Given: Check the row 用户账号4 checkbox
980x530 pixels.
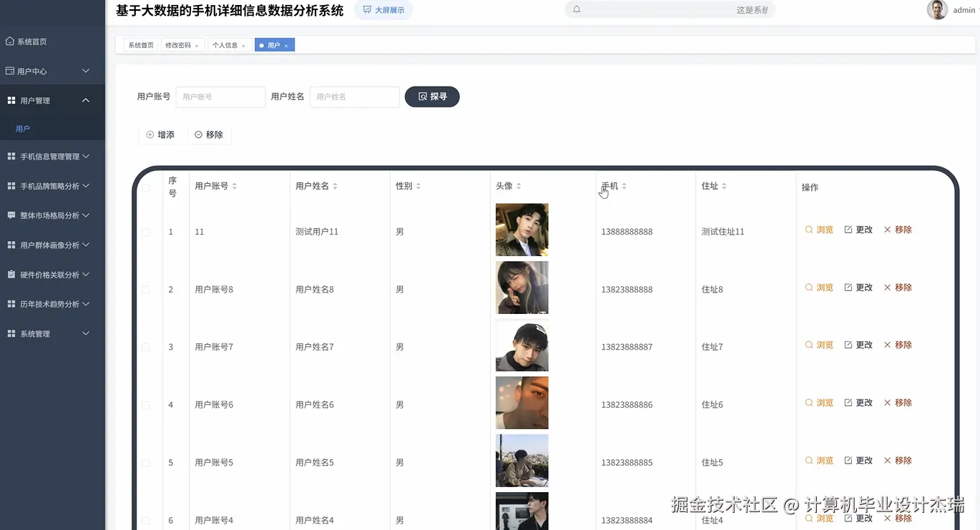Looking at the screenshot, I should [146, 520].
